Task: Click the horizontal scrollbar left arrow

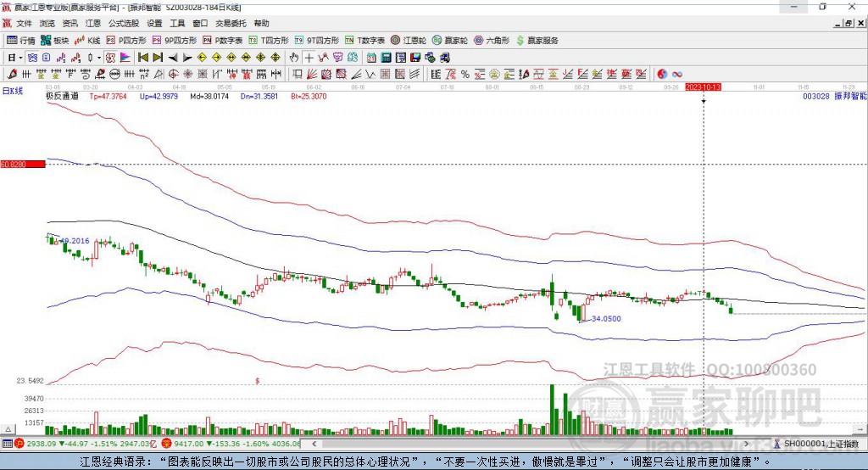Action: [x=314, y=444]
